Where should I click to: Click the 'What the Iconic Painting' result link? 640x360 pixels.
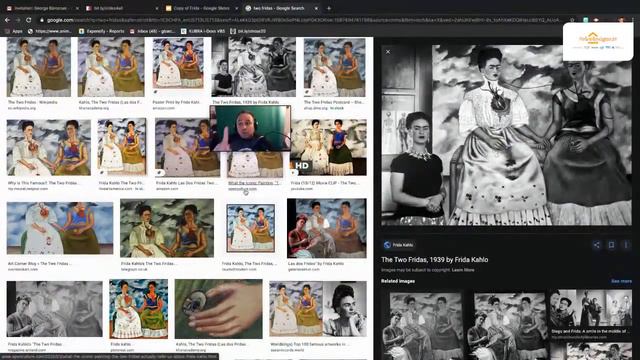pyautogui.click(x=253, y=183)
